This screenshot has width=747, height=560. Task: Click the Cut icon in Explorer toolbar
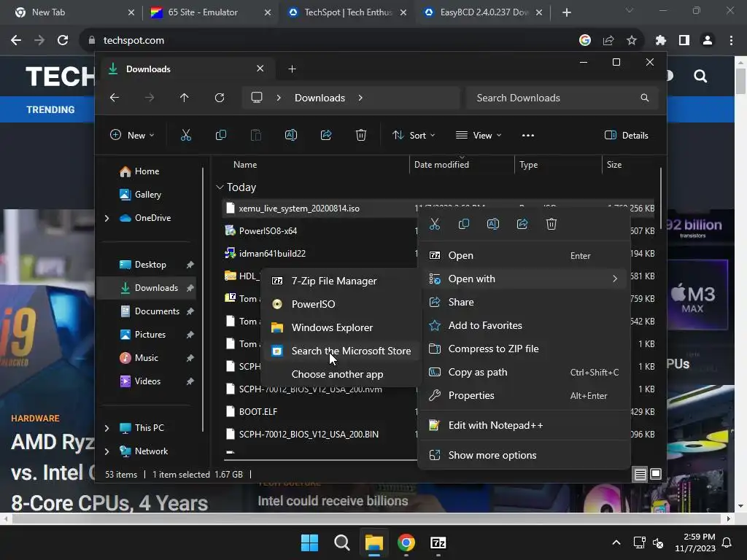tap(186, 135)
